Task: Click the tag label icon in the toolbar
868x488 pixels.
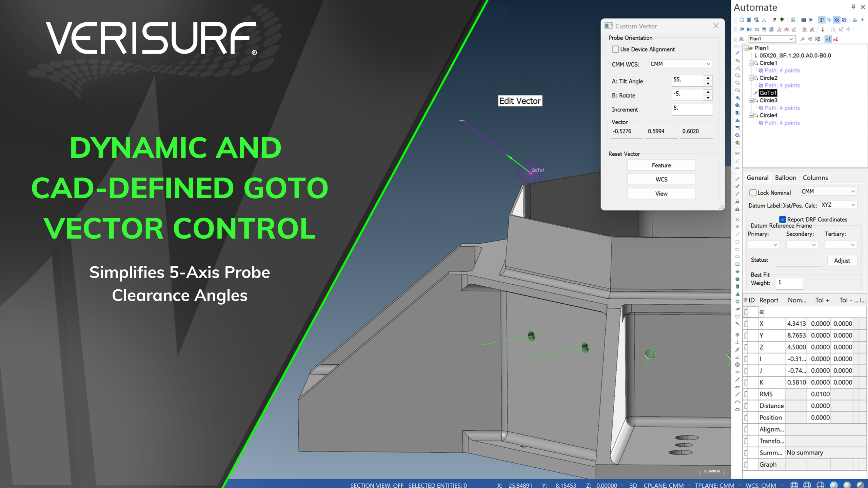Action: click(x=829, y=20)
